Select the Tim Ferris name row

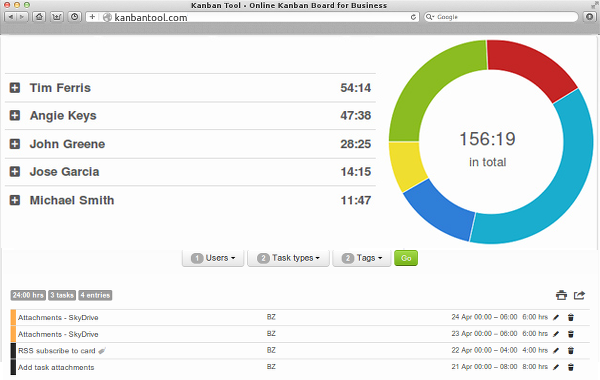coord(190,88)
